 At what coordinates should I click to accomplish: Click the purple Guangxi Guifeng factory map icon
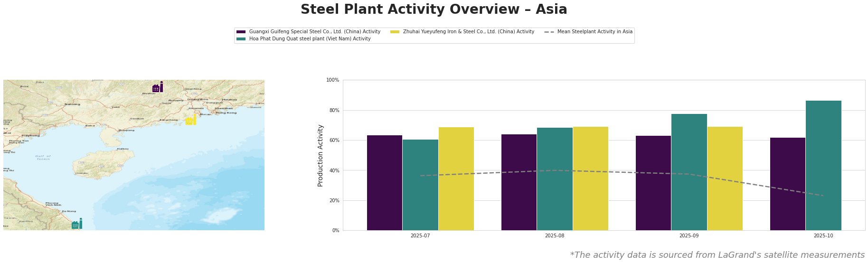(158, 87)
